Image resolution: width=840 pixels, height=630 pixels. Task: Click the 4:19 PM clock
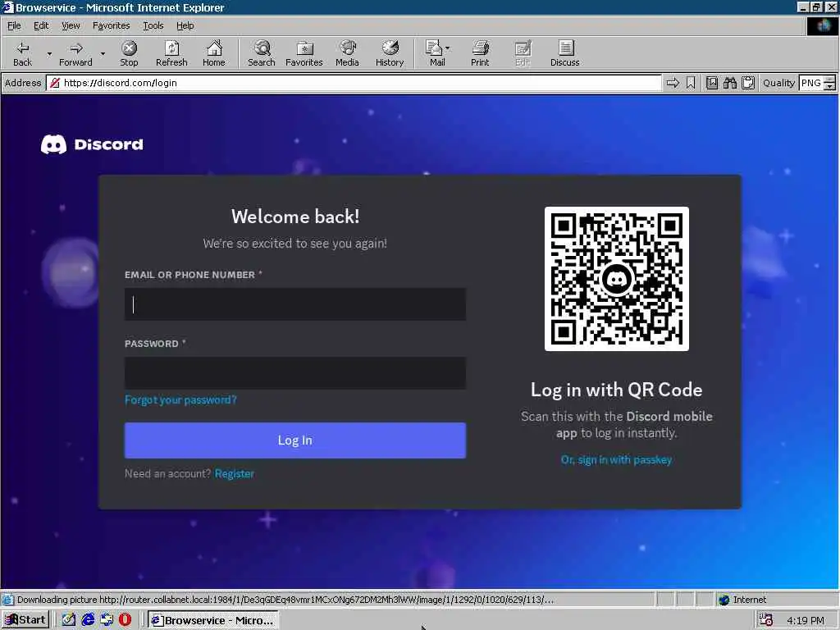806,620
